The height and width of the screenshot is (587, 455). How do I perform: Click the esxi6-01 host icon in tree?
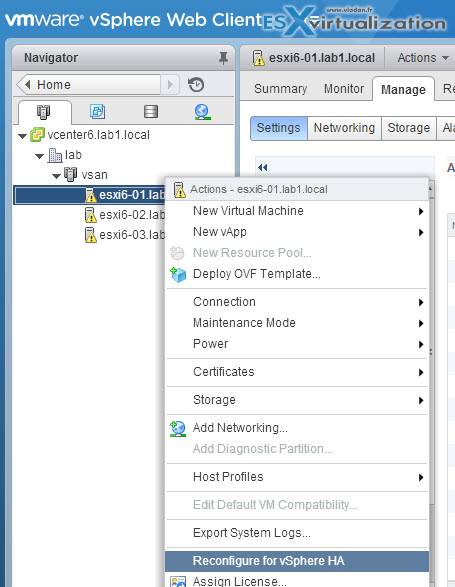[x=90, y=195]
